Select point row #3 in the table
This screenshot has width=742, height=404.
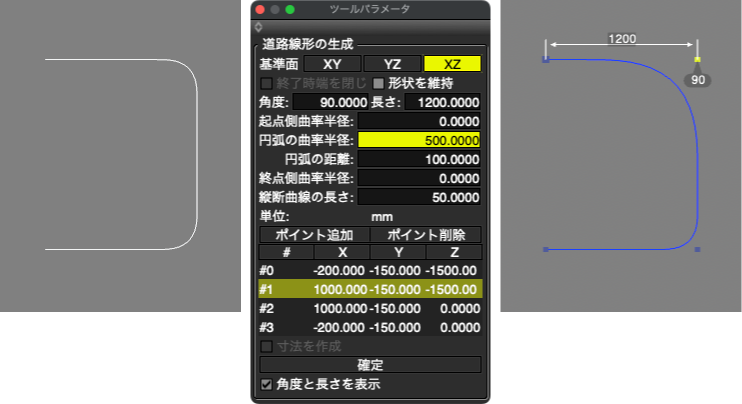click(x=371, y=327)
